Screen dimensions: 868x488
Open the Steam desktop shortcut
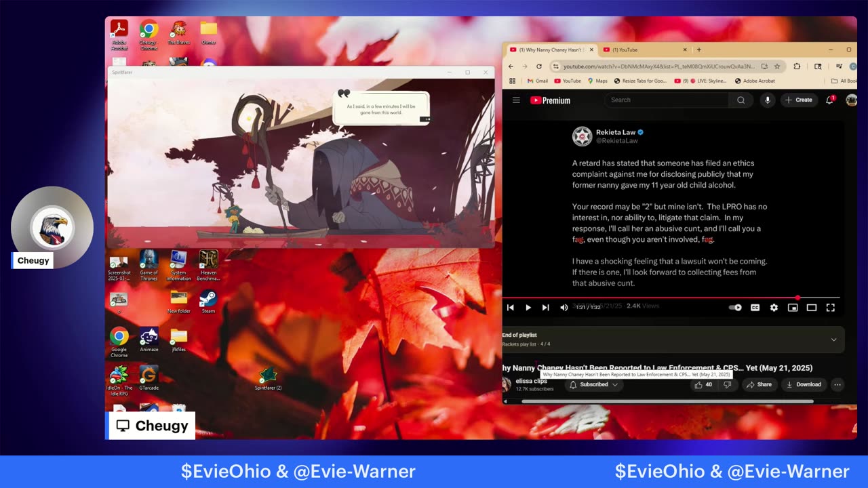(x=208, y=302)
